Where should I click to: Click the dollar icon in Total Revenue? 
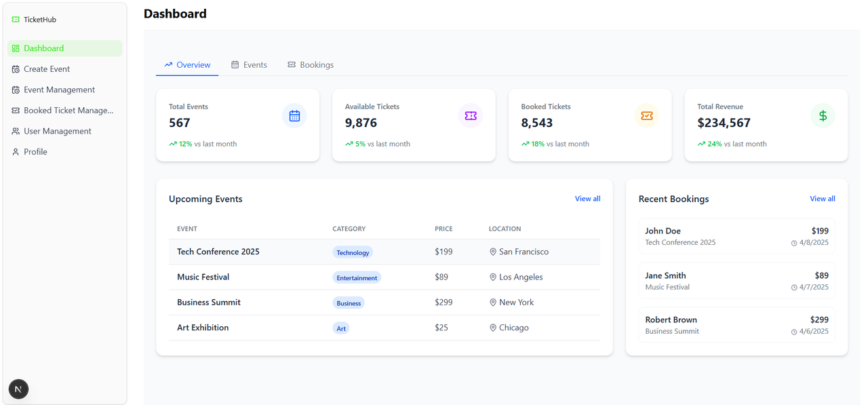click(x=823, y=116)
